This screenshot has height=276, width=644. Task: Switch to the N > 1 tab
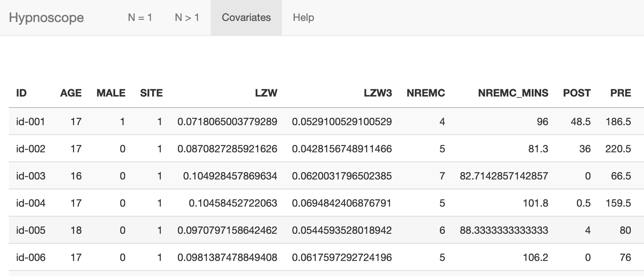tap(187, 18)
